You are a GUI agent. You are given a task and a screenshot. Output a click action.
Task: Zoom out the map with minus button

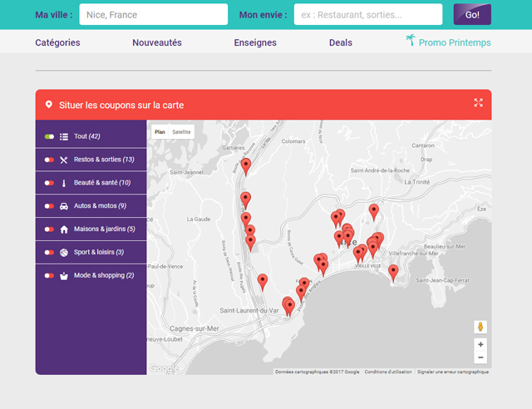coord(480,357)
